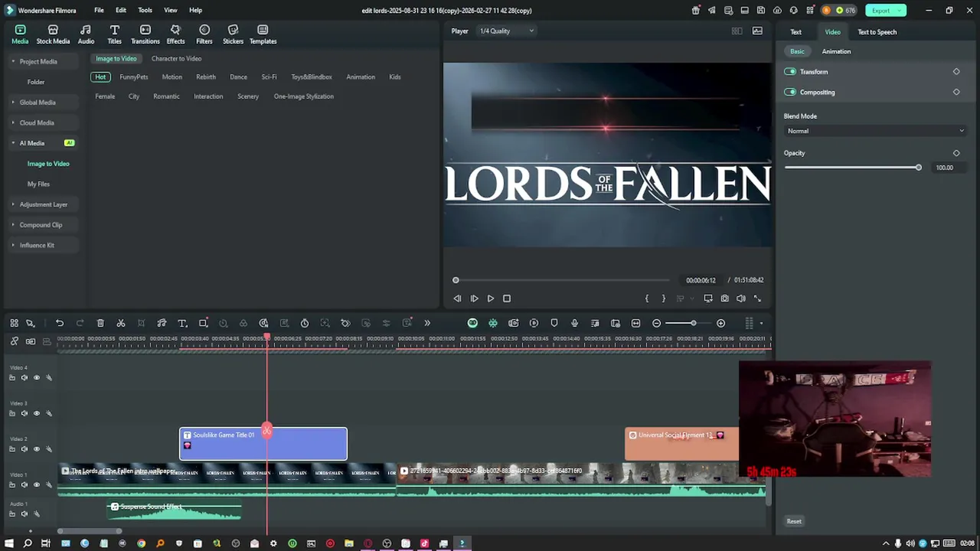Mute the Video 1 track audio
Screen dimensions: 980x551
24,484
